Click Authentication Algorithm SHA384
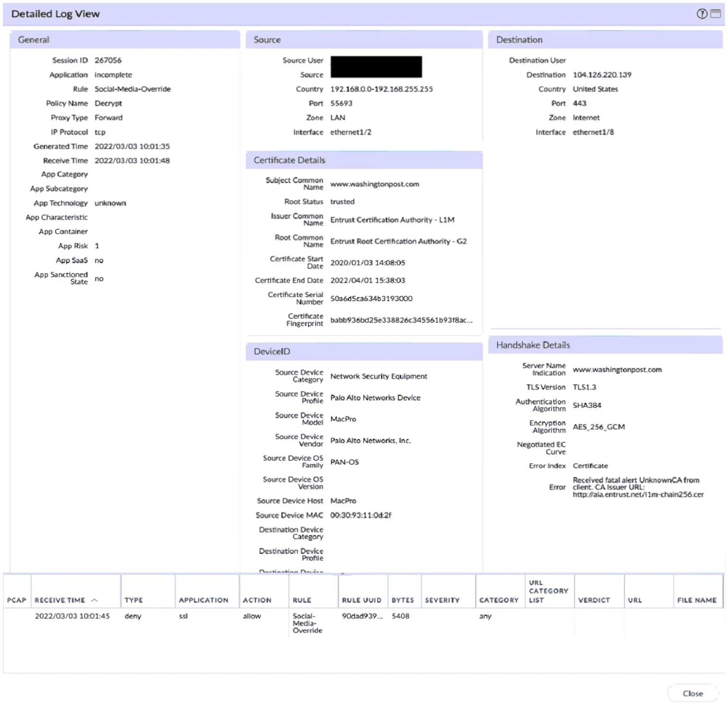 point(587,405)
